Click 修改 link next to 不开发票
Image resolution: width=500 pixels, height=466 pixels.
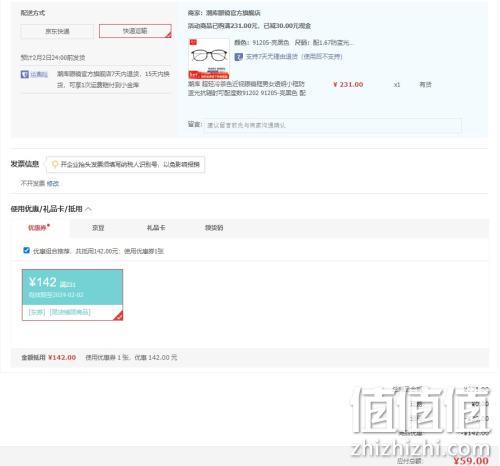click(53, 183)
